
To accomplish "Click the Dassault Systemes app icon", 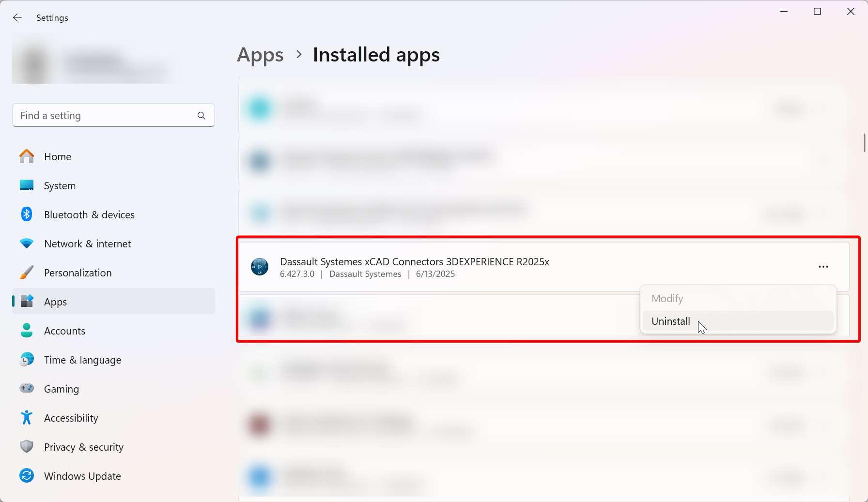I will click(x=260, y=267).
